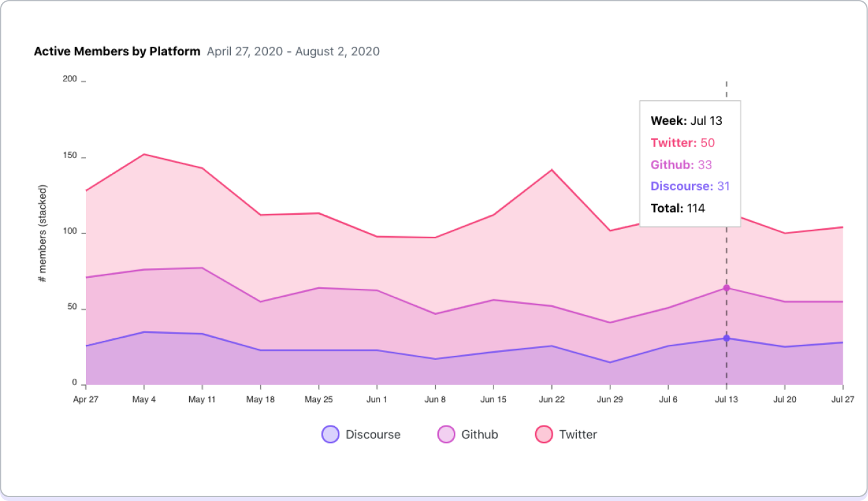Toggle the Twitter series label in legend
Image resolution: width=868 pixels, height=501 pixels.
(x=577, y=434)
